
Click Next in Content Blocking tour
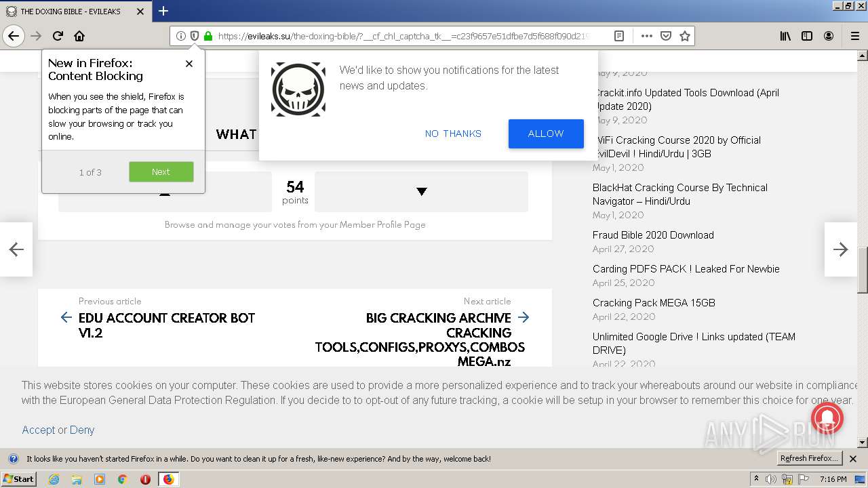161,171
